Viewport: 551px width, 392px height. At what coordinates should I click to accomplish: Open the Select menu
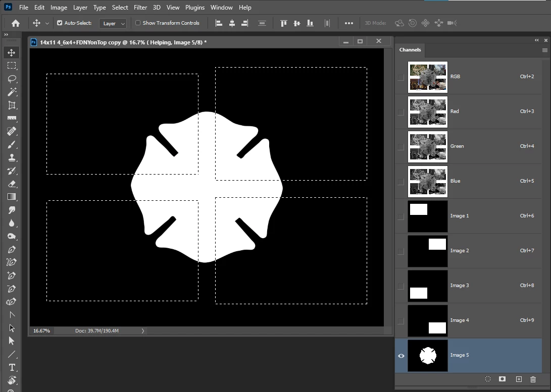point(120,8)
